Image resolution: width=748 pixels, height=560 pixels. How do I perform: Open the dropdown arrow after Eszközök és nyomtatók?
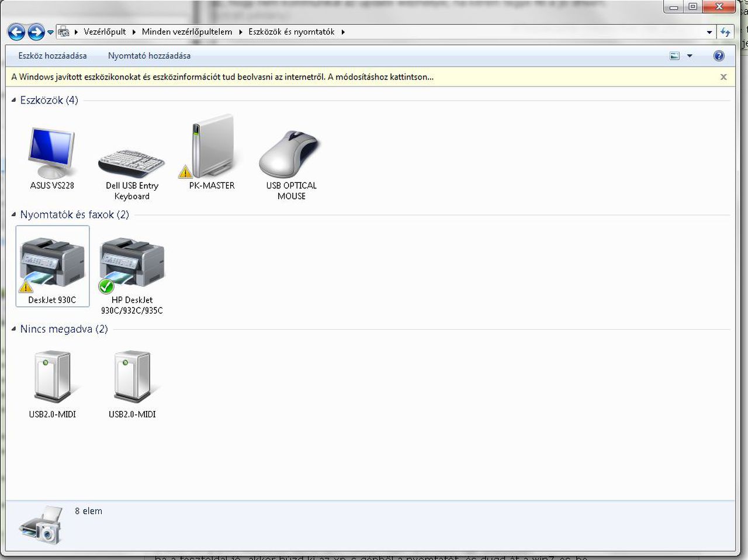[x=343, y=32]
